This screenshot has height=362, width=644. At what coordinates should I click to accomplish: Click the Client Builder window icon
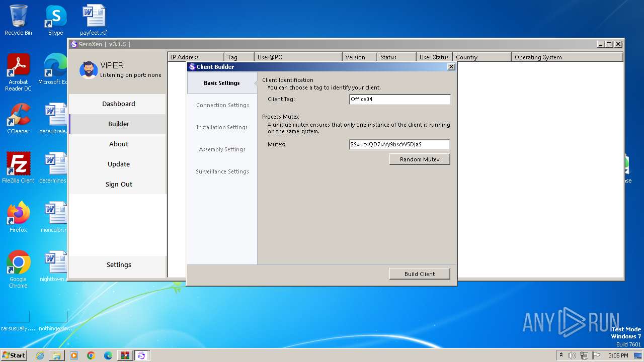[x=192, y=67]
